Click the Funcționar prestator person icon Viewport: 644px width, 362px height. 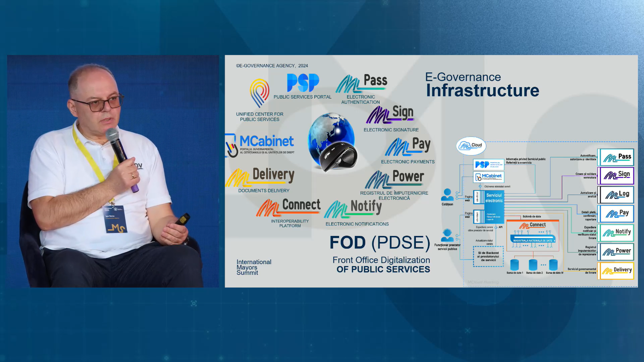[447, 235]
